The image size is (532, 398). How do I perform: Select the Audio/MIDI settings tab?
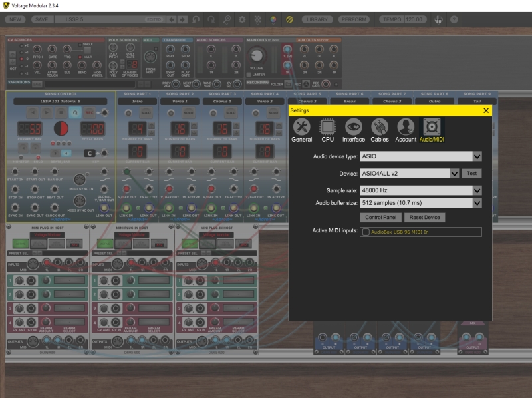click(432, 130)
